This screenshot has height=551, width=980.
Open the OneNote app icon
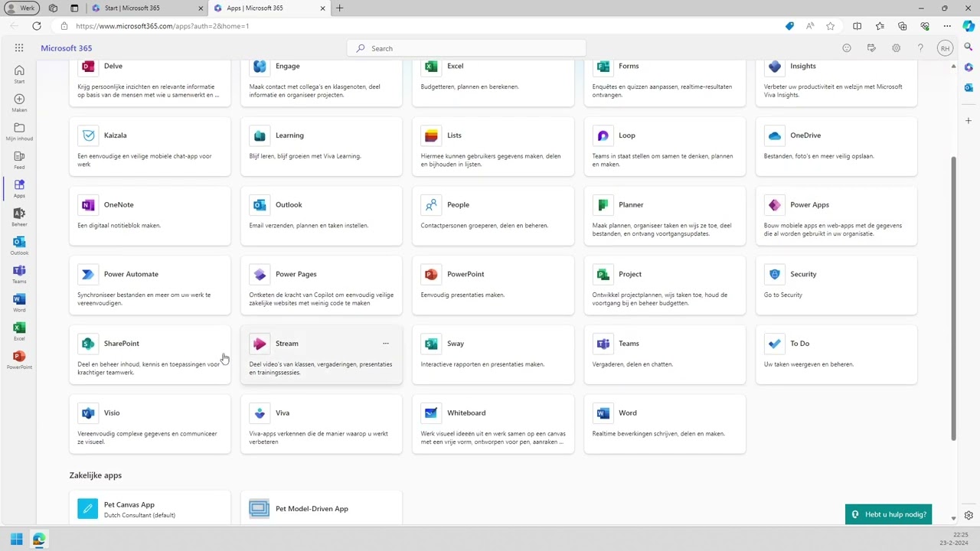tap(88, 205)
